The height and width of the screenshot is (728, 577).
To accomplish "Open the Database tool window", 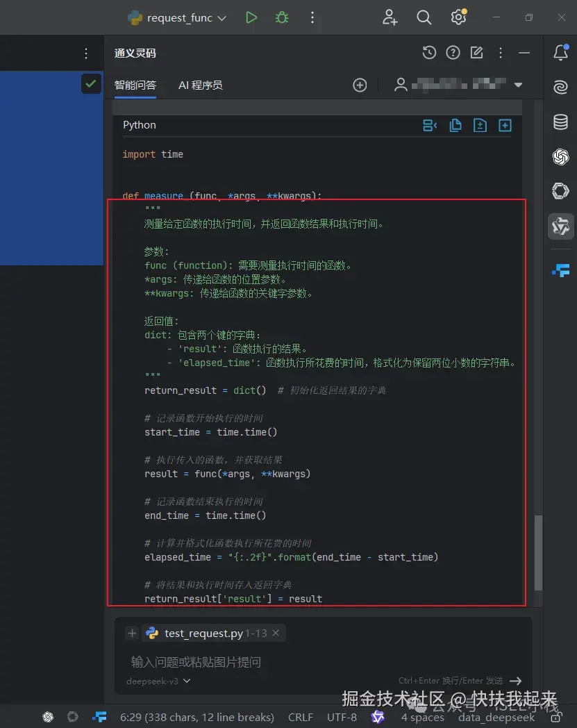I will point(561,122).
